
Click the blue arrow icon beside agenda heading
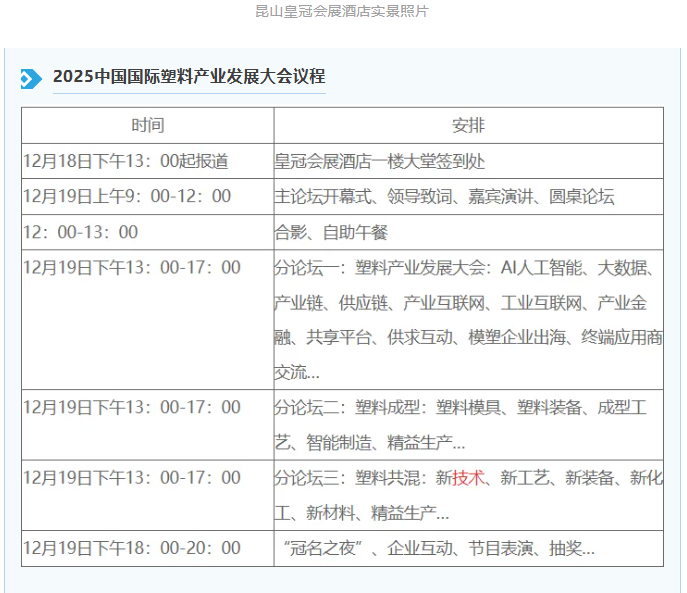31,78
